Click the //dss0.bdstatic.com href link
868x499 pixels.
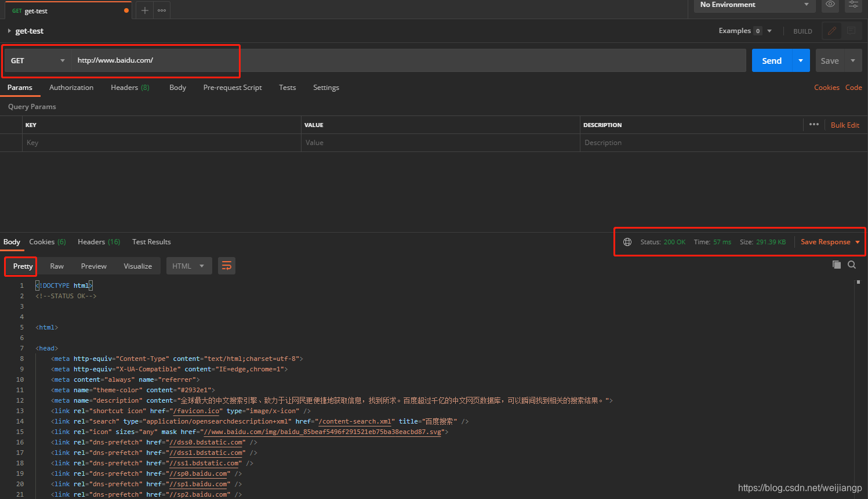205,442
